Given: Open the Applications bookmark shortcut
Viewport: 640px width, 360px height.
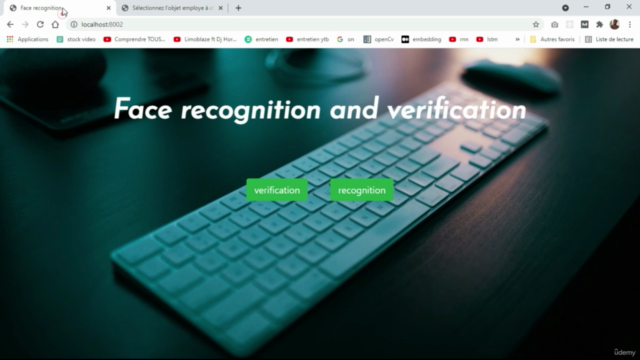Looking at the screenshot, I should tap(27, 39).
